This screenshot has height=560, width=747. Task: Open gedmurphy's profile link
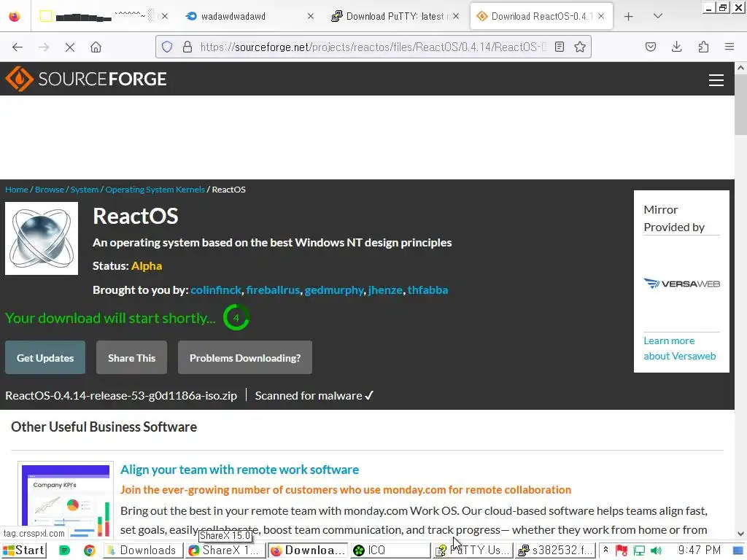[334, 290]
